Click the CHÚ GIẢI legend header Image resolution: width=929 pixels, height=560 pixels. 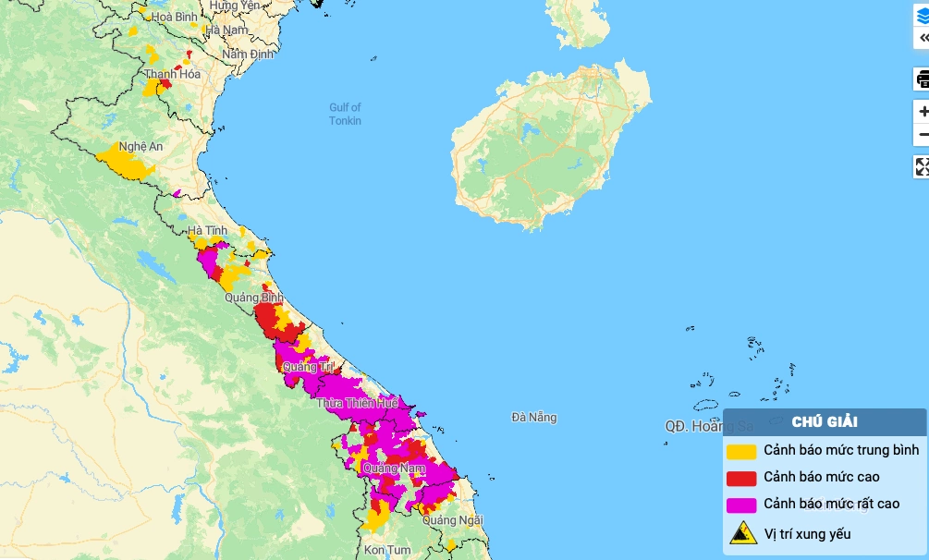(824, 422)
